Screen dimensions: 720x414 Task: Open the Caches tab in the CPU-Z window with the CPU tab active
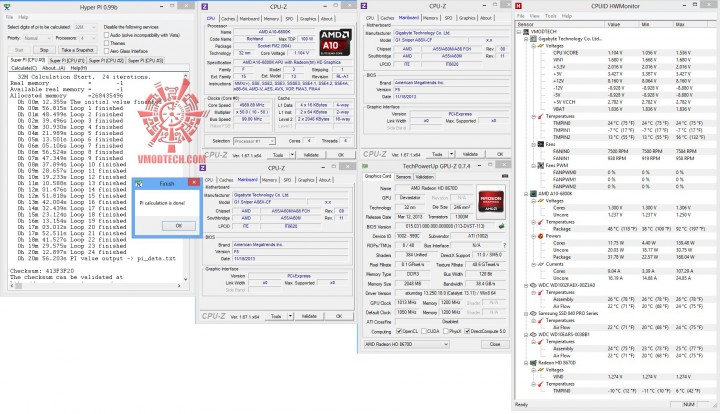pyautogui.click(x=228, y=19)
